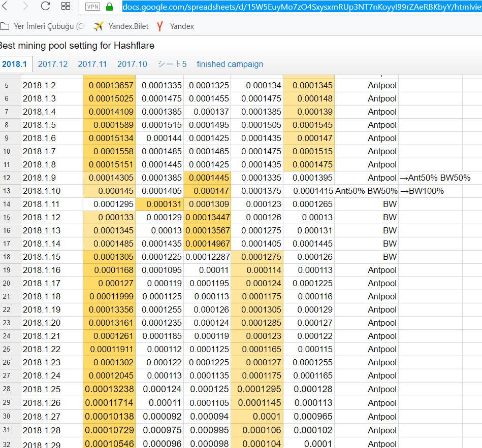Select the highlighted cell 0.00013447

point(207,217)
